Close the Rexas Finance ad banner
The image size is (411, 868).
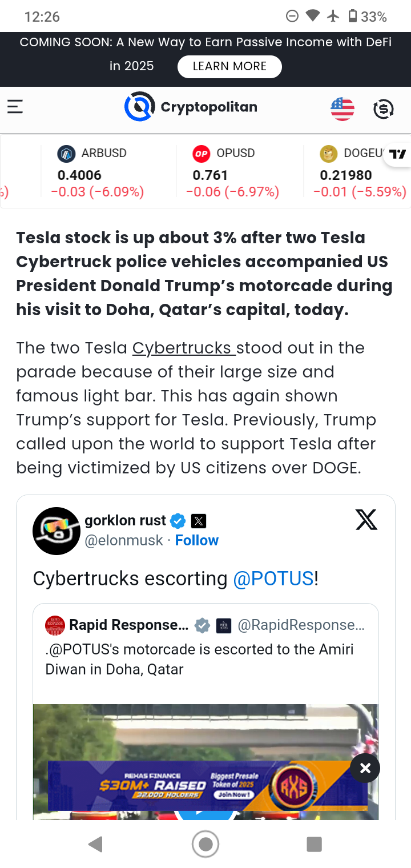pos(365,768)
